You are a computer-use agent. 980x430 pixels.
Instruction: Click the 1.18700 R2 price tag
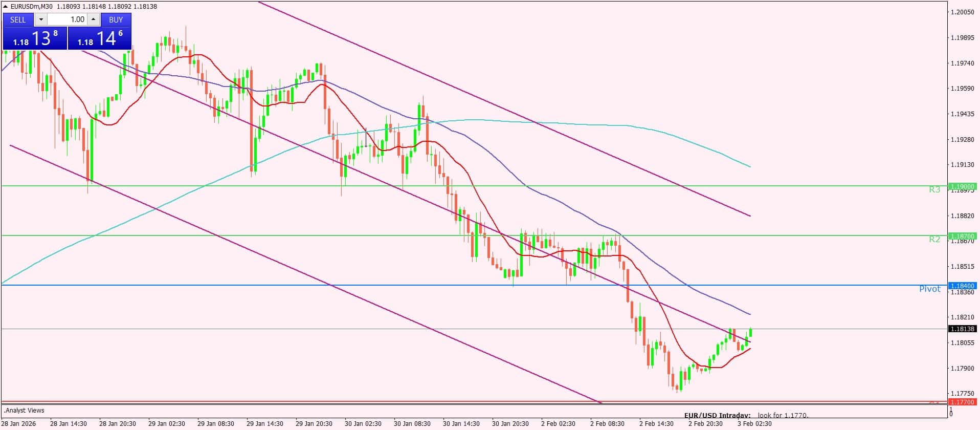click(962, 236)
